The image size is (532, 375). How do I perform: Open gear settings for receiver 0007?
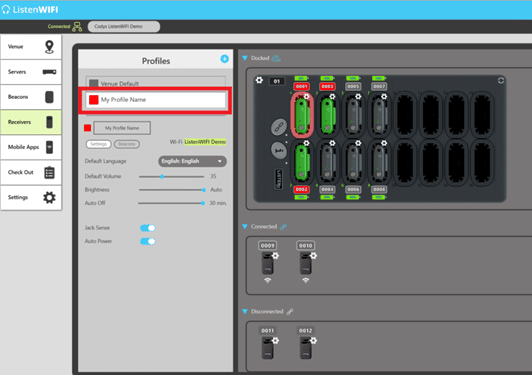pyautogui.click(x=384, y=97)
